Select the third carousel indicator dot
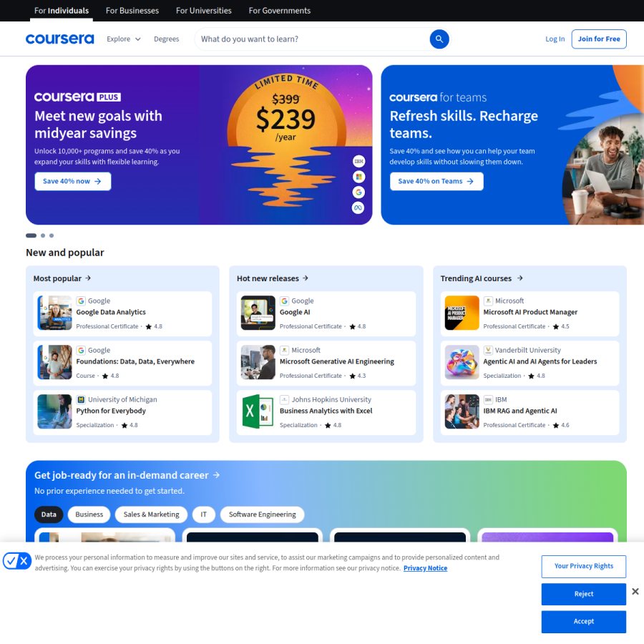This screenshot has height=644, width=644. pos(52,235)
